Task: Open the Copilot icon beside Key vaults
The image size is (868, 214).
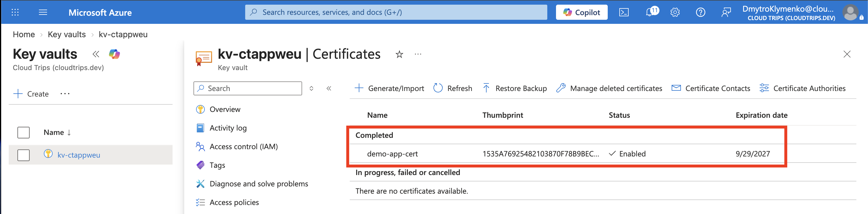Action: tap(114, 54)
